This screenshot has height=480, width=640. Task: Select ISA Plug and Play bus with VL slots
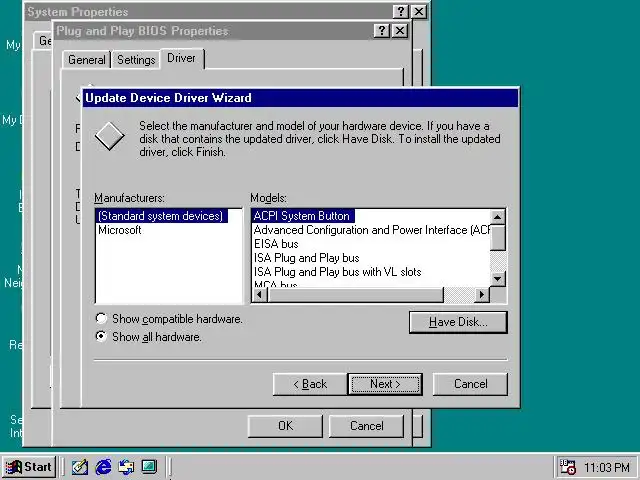click(338, 272)
